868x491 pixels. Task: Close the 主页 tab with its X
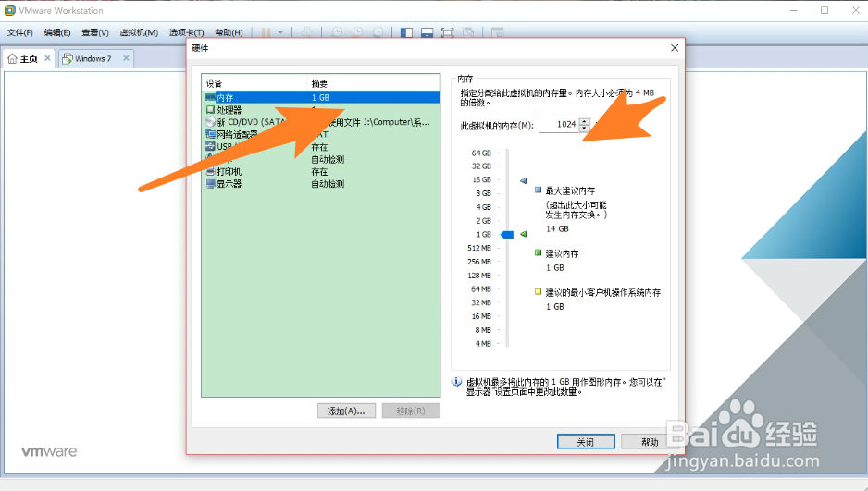[47, 58]
